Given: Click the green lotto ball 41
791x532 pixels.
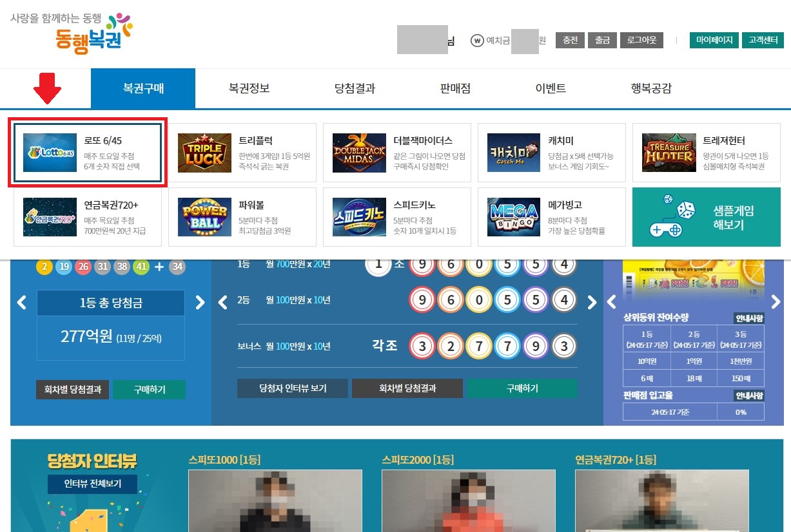Looking at the screenshot, I should pyautogui.click(x=141, y=267).
